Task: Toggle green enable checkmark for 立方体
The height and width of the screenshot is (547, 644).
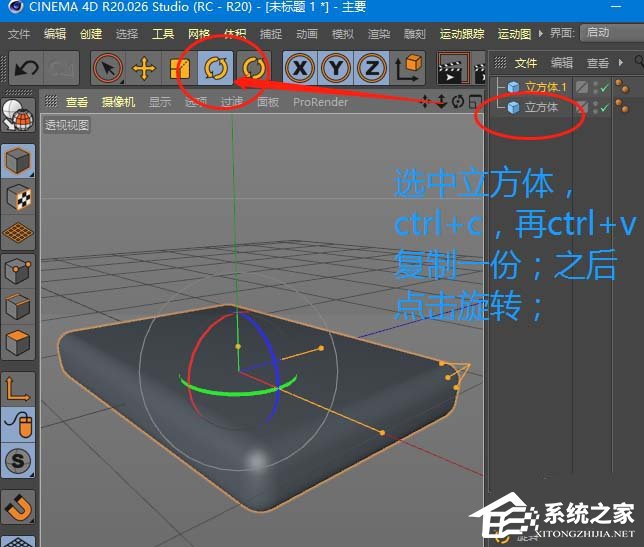Action: (604, 108)
